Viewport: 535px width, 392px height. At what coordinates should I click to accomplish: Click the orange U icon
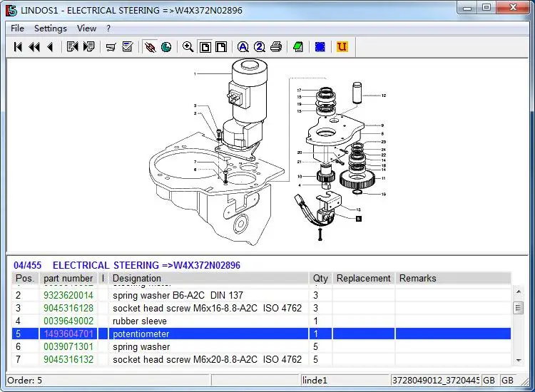point(342,47)
